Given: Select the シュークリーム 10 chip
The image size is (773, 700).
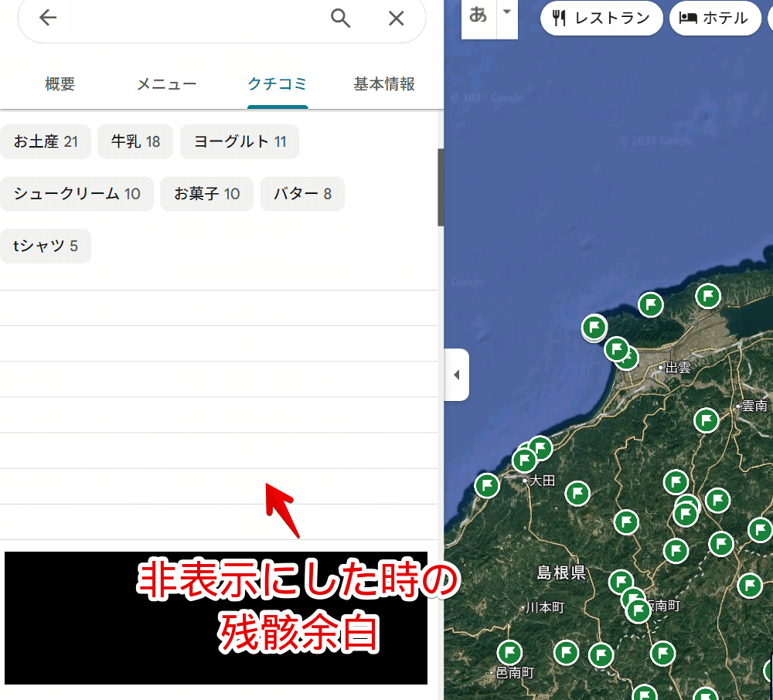Looking at the screenshot, I should point(77,194).
